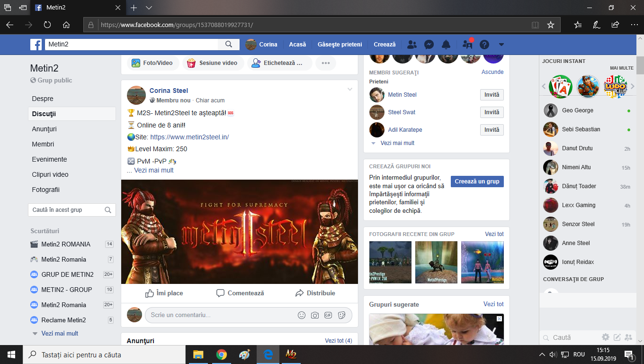Open the Solitaire instant game

pyautogui.click(x=560, y=86)
